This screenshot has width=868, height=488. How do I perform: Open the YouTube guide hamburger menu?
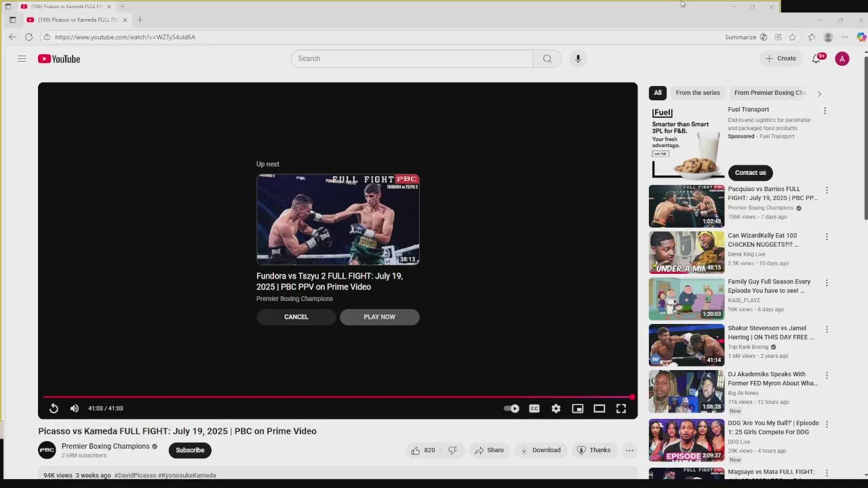[x=22, y=59]
